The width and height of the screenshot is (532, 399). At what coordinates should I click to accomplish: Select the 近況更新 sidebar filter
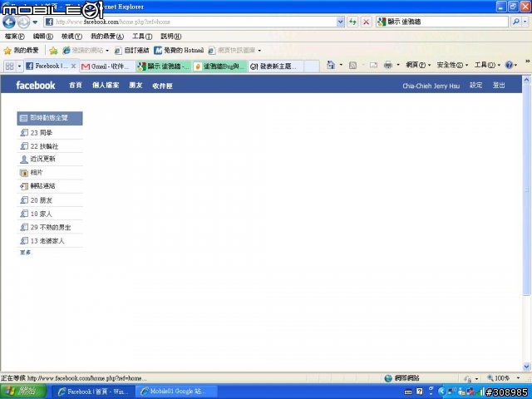(x=50, y=159)
